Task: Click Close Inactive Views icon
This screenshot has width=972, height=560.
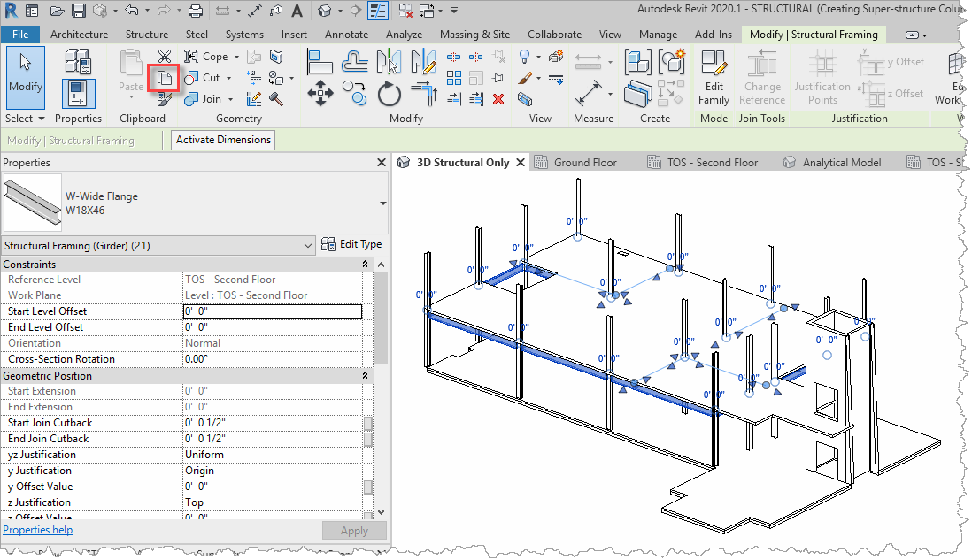Action: tap(405, 11)
